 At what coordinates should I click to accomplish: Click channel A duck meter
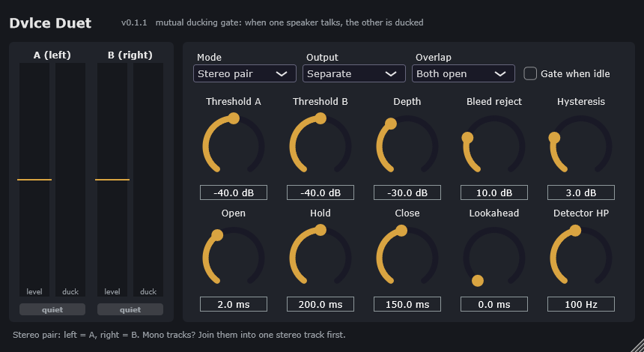[x=70, y=180]
